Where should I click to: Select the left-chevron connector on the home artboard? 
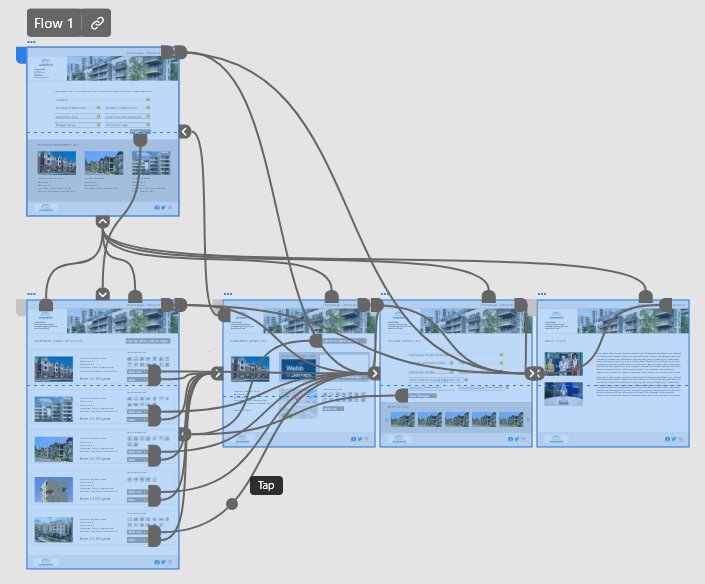click(185, 132)
